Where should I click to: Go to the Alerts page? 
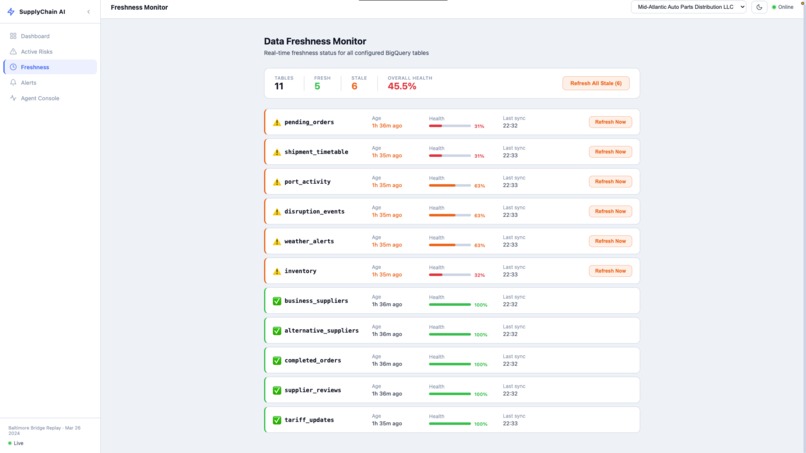pyautogui.click(x=50, y=82)
